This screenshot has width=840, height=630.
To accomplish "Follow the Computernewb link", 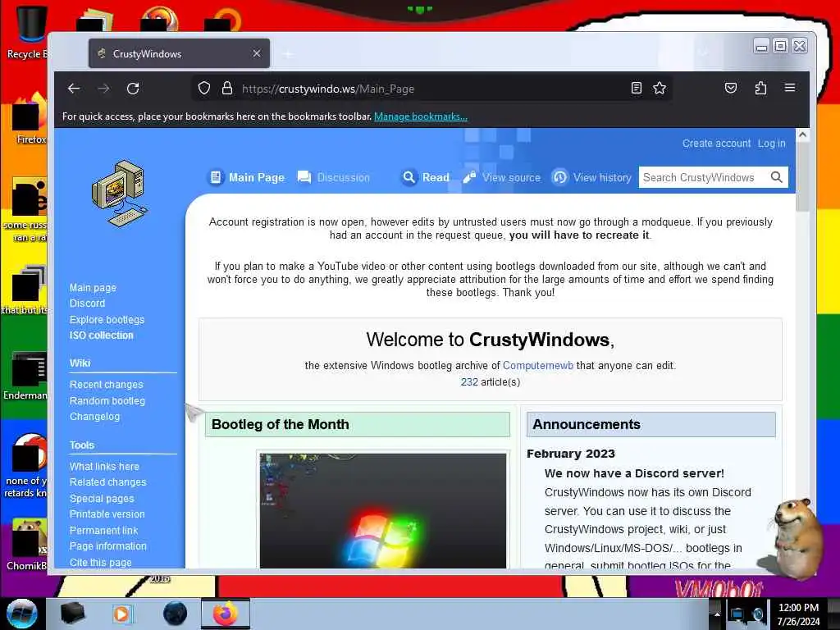I will point(538,365).
